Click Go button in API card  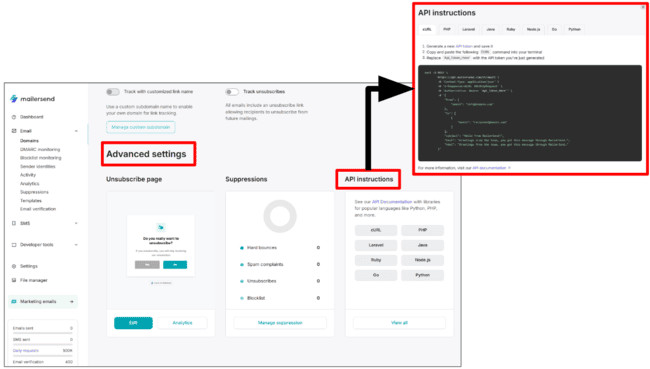pos(376,275)
